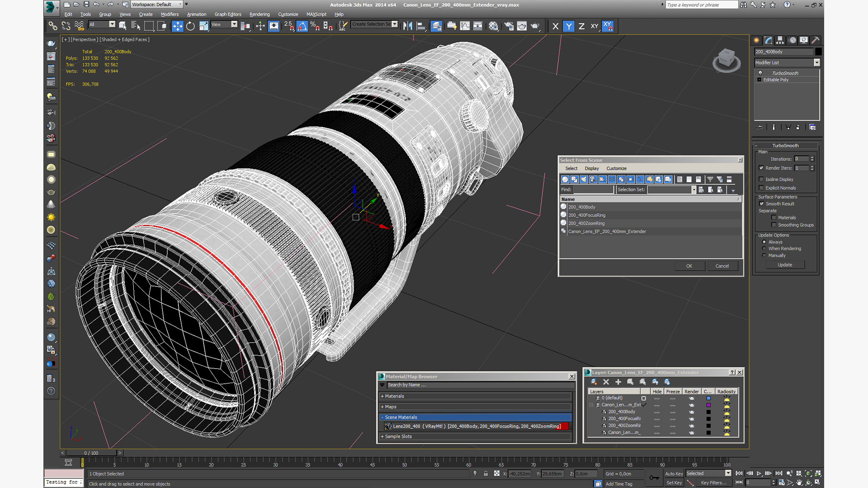Open the Mirror tool
Viewport: 868px width, 488px height.
[408, 26]
